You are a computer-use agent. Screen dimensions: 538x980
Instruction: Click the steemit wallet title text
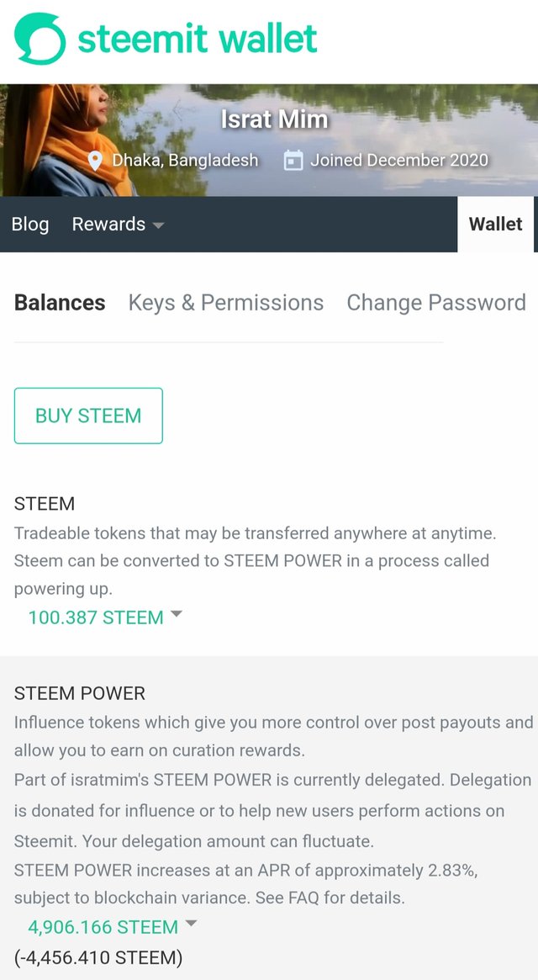(x=198, y=39)
